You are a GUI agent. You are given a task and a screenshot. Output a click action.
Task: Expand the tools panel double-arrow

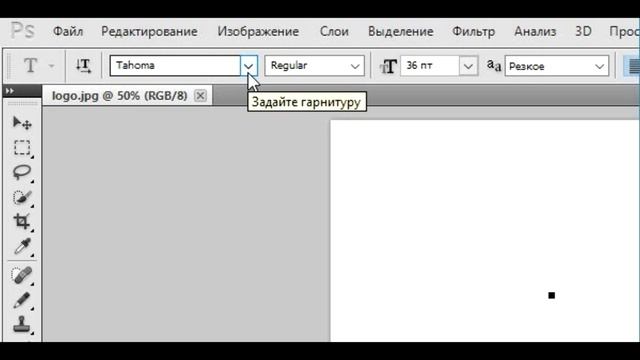point(10,91)
